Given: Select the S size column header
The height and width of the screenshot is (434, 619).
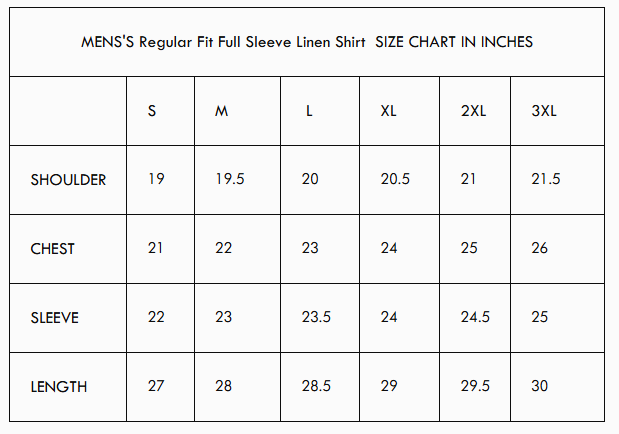Looking at the screenshot, I should point(152,111).
